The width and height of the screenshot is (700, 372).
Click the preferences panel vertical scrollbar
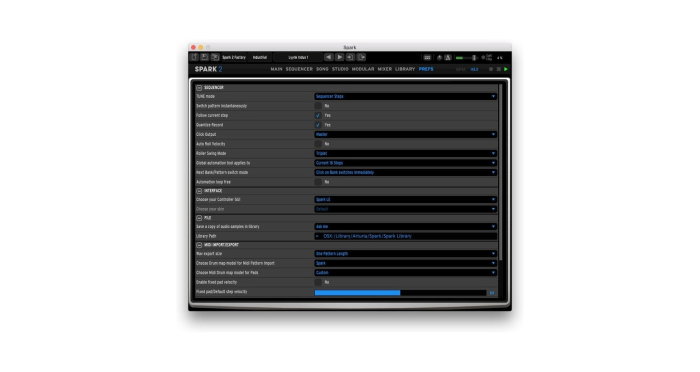500,172
